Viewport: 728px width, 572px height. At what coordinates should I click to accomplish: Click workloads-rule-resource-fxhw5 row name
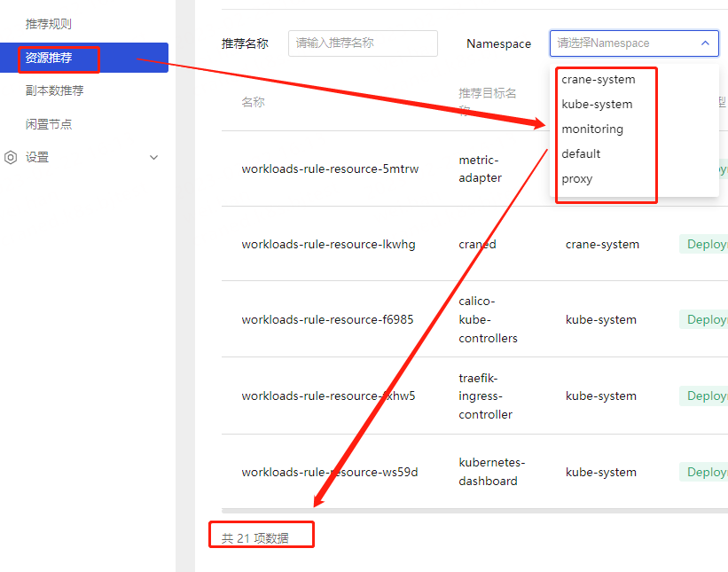pos(328,396)
